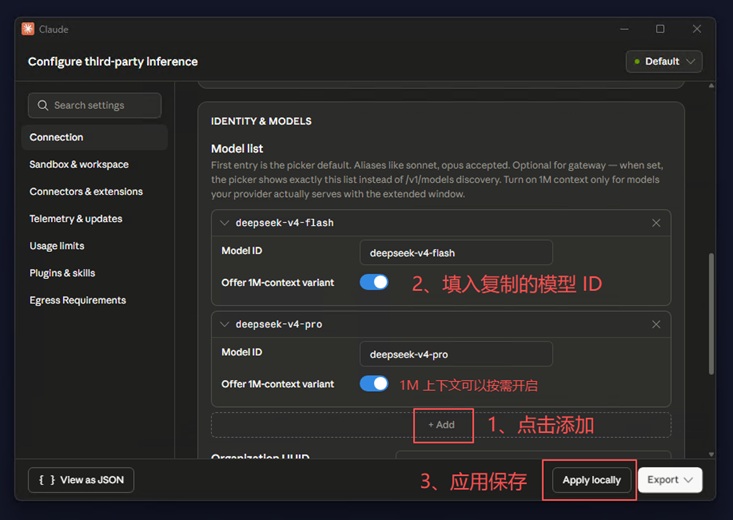Click the curly braces JSON icon

coord(47,480)
